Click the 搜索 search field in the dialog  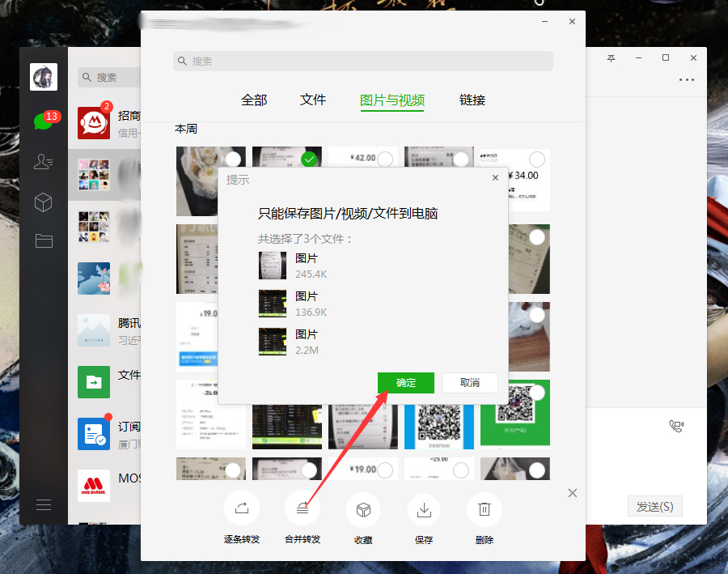coord(364,61)
